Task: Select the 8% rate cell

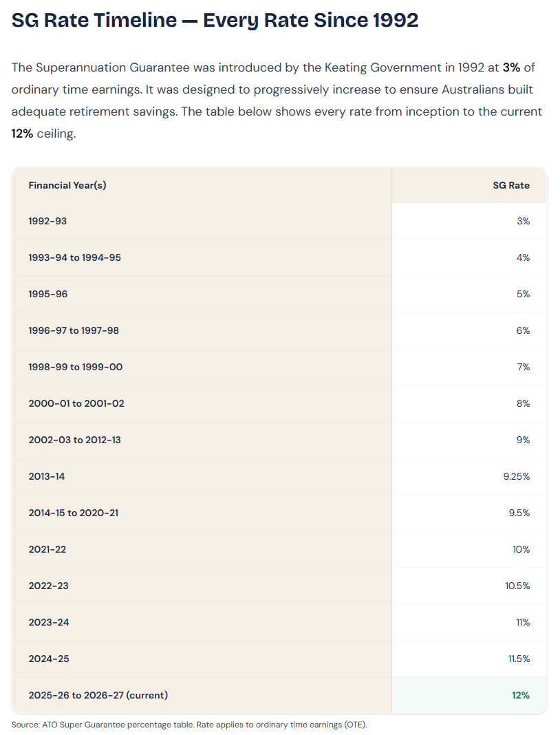Action: click(x=469, y=403)
